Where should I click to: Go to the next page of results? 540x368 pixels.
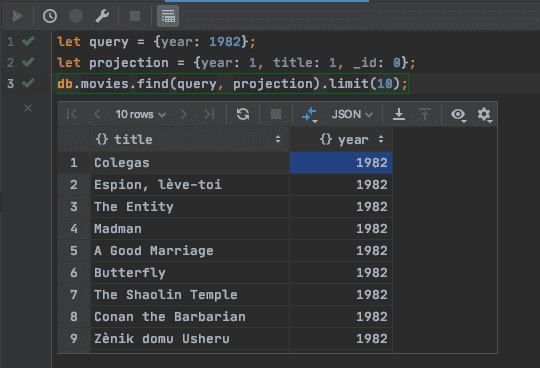click(x=184, y=114)
